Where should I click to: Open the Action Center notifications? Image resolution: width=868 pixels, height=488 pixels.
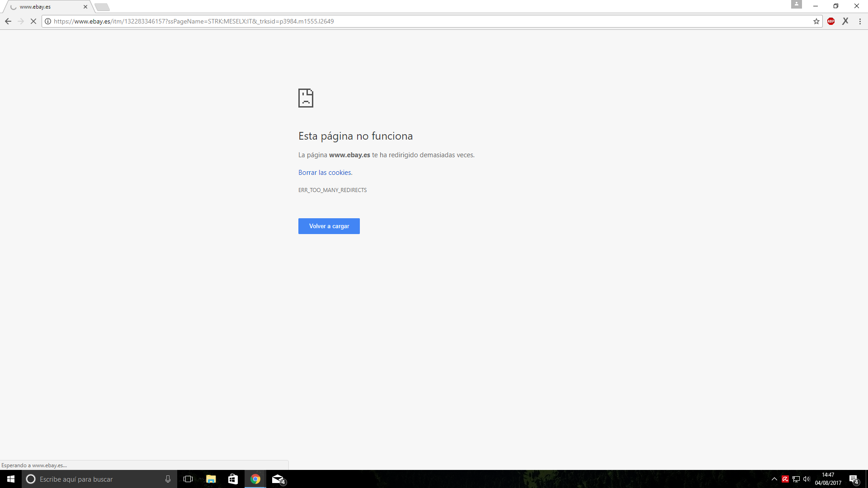854,479
